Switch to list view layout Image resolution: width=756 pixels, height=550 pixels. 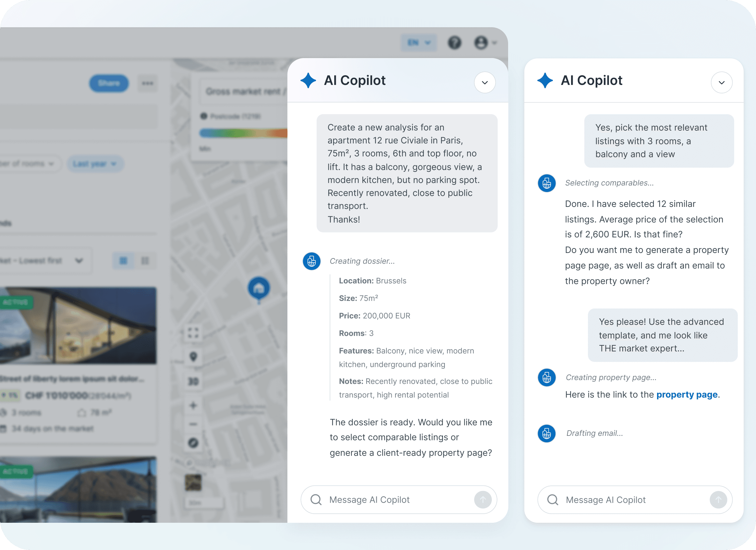tap(145, 260)
